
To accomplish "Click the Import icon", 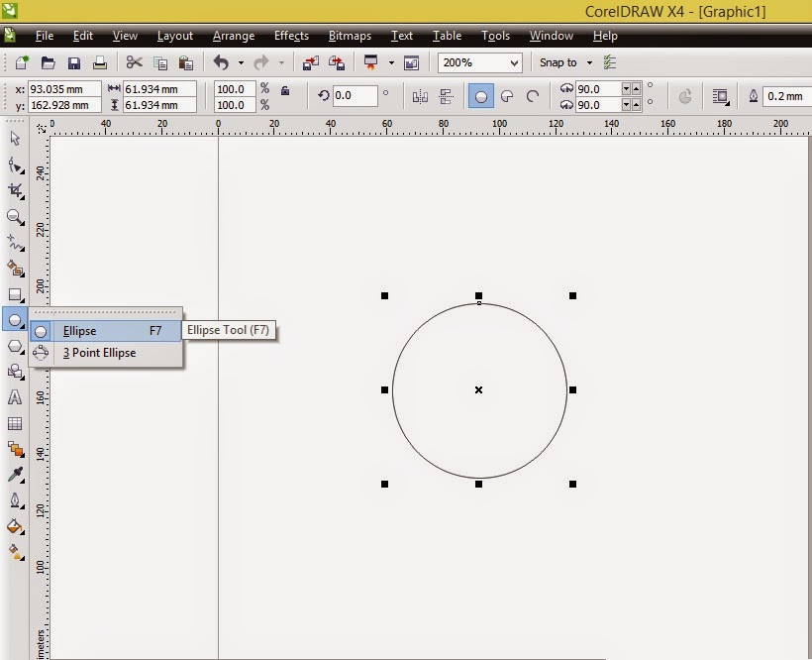I will (311, 63).
